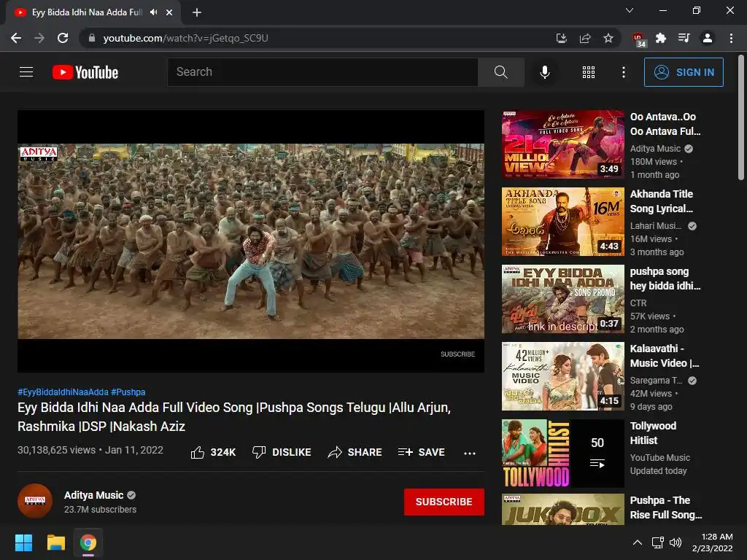Open more actions ellipsis below video
This screenshot has height=560, width=747.
tap(469, 453)
